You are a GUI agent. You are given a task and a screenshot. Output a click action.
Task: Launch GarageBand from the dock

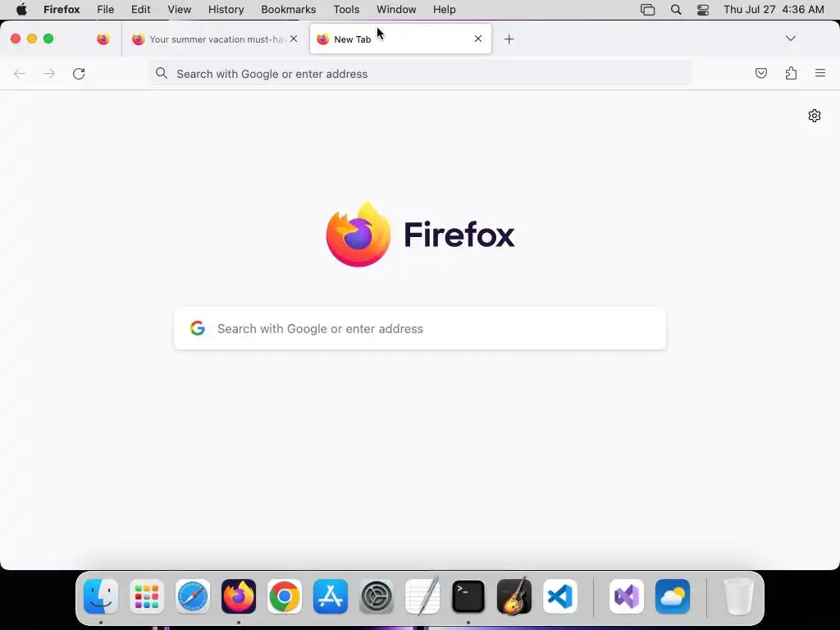(x=514, y=596)
